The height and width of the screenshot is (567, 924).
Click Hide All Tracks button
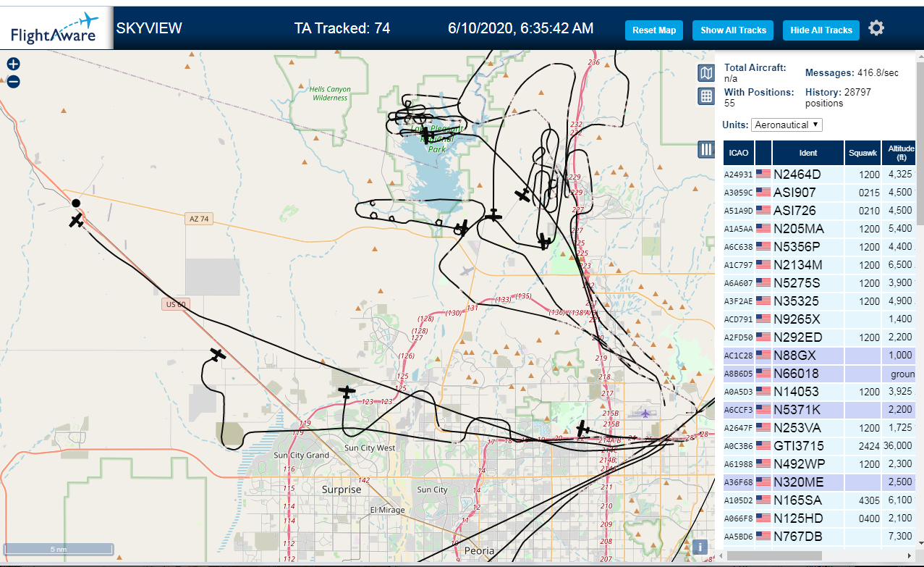[821, 30]
